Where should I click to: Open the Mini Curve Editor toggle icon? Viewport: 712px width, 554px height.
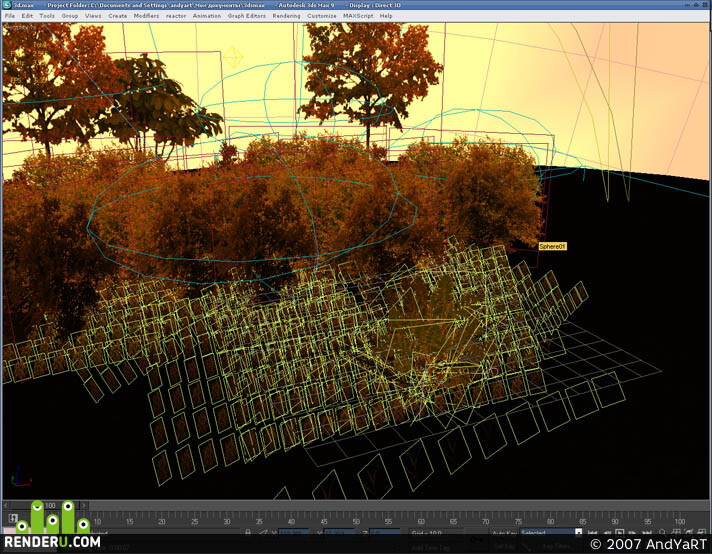click(14, 518)
